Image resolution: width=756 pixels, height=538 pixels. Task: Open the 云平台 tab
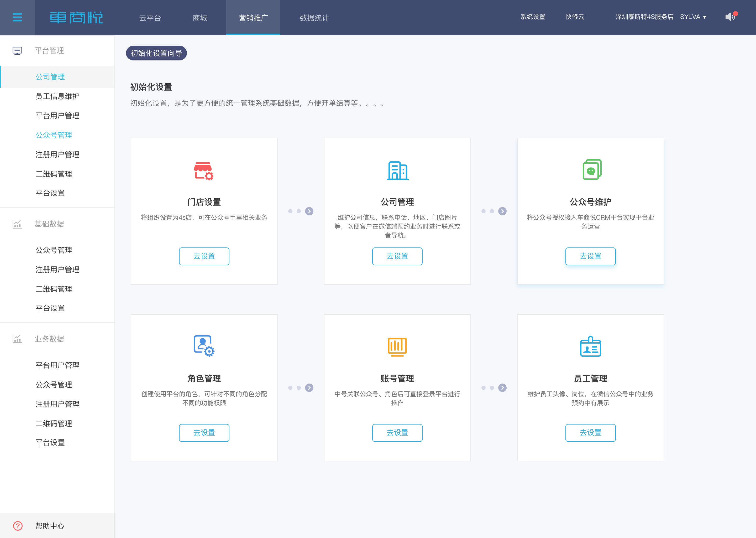(x=150, y=18)
